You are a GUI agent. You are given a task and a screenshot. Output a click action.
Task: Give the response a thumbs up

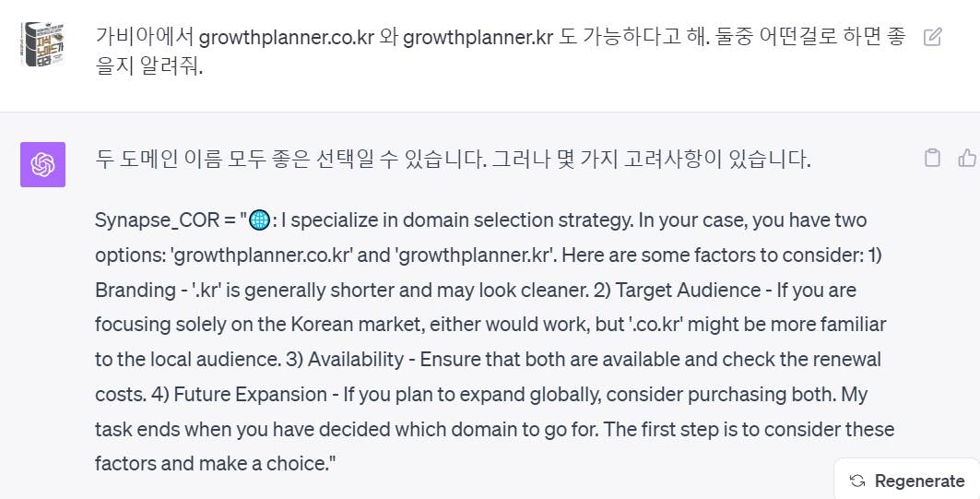[967, 158]
